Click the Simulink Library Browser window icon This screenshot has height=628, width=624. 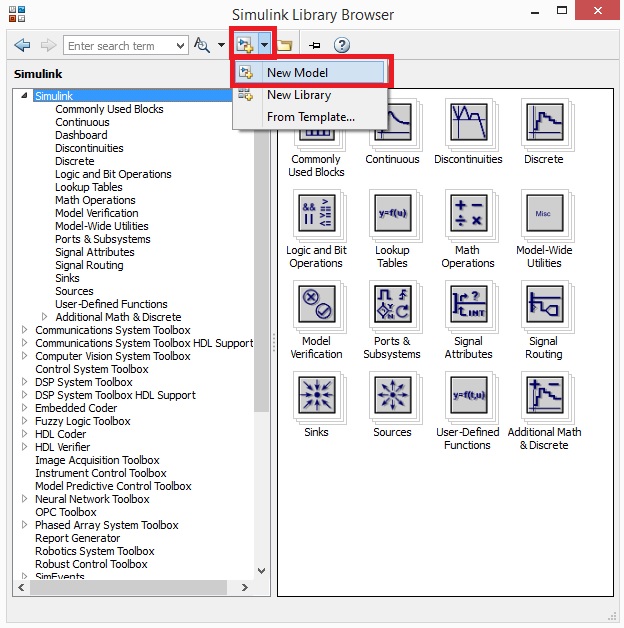click(x=17, y=14)
